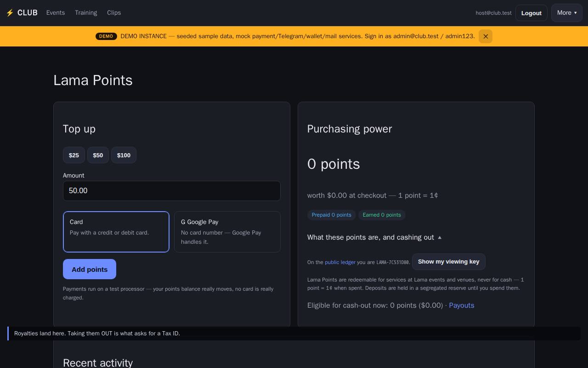This screenshot has height=368, width=588.
Task: Focus the Amount input field
Action: pos(172,191)
